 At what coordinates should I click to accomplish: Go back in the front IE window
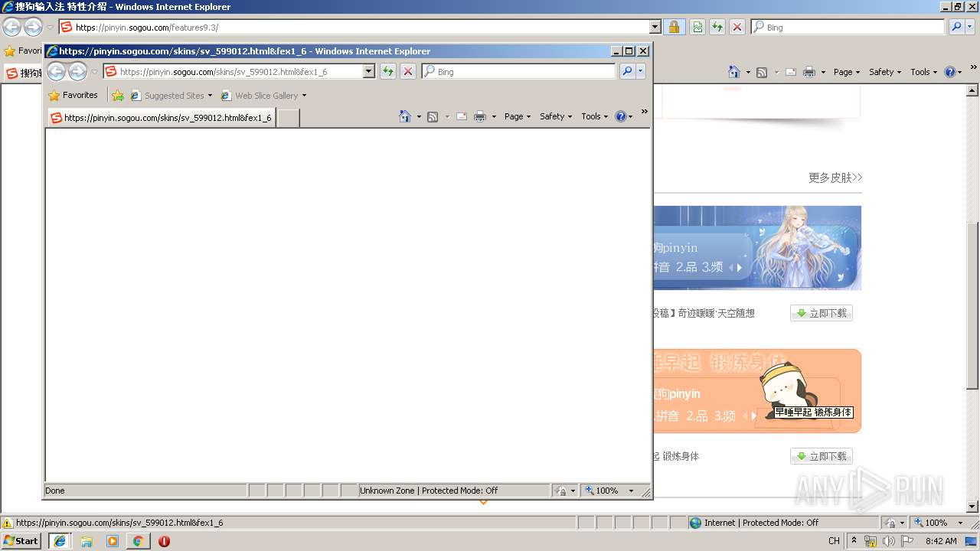(57, 71)
